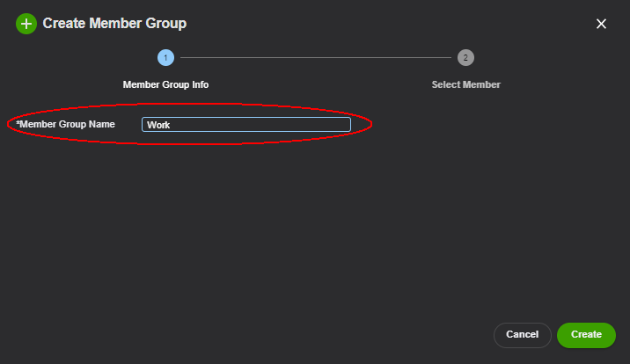Click the Create Member Group title text

[114, 23]
